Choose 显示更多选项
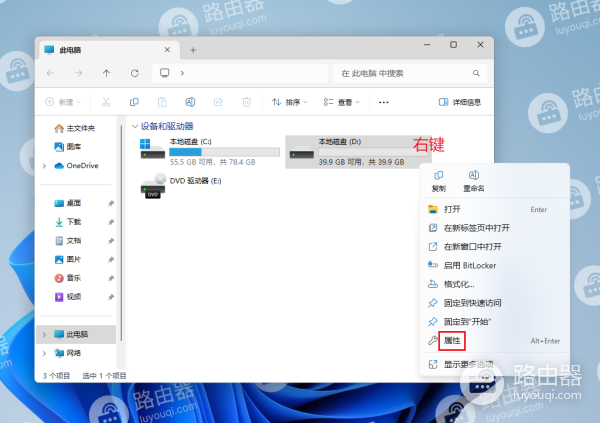The width and height of the screenshot is (600, 423). pos(494,364)
